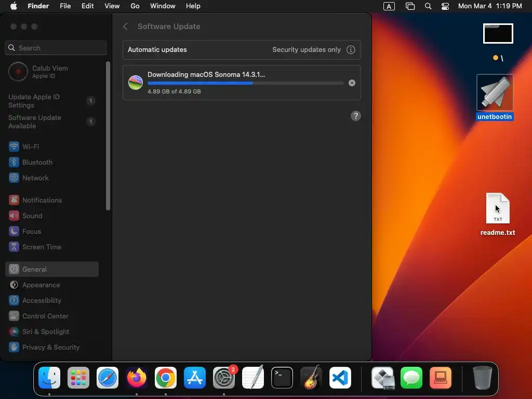This screenshot has height=399, width=532.
Task: Cancel the macOS Sonoma download
Action: click(352, 83)
